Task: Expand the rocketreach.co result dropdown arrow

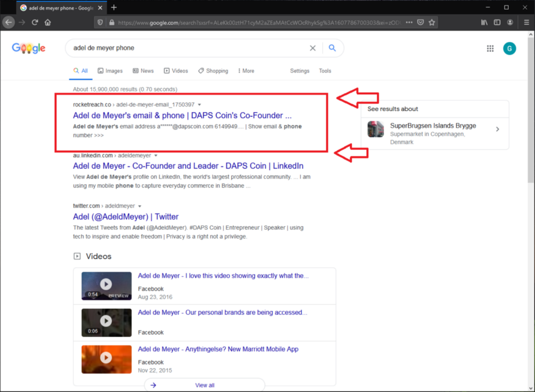Action: pyautogui.click(x=199, y=105)
